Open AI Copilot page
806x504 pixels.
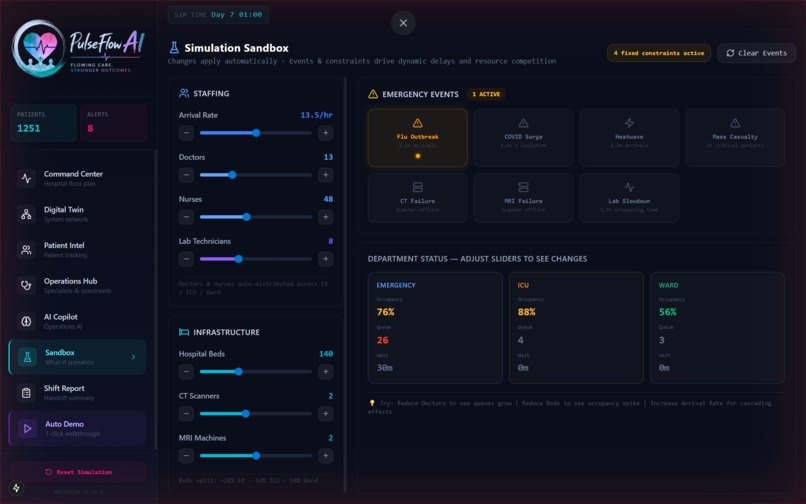point(77,321)
